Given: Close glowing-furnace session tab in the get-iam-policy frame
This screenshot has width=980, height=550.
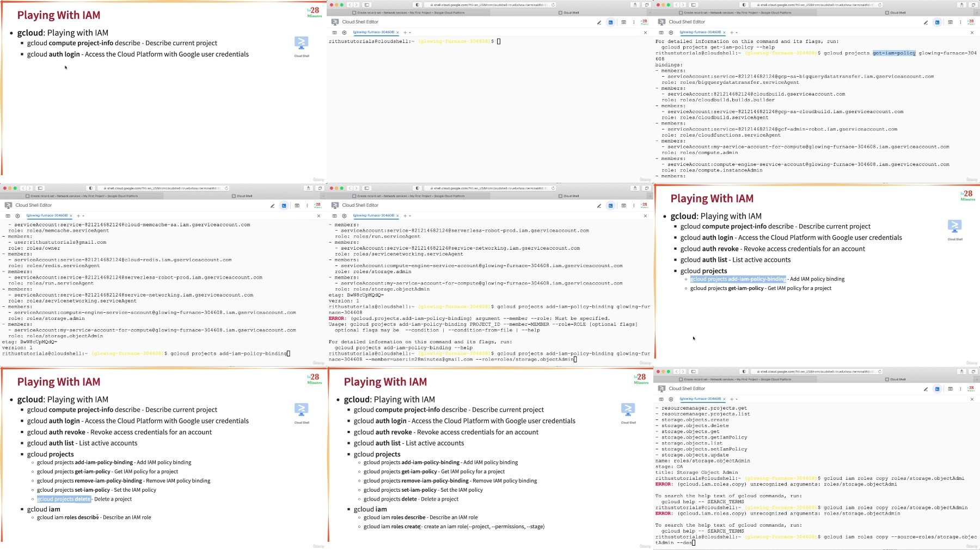Looking at the screenshot, I should coord(724,33).
